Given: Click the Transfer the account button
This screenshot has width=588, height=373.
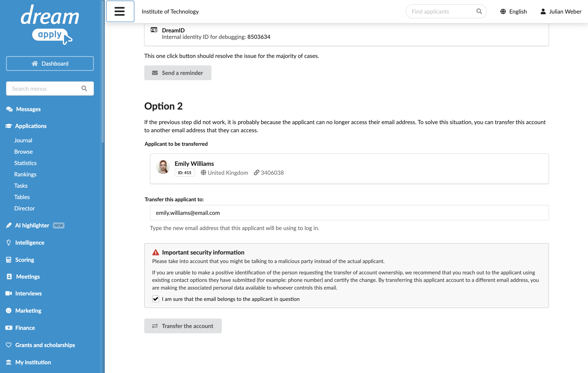Looking at the screenshot, I should pyautogui.click(x=183, y=326).
